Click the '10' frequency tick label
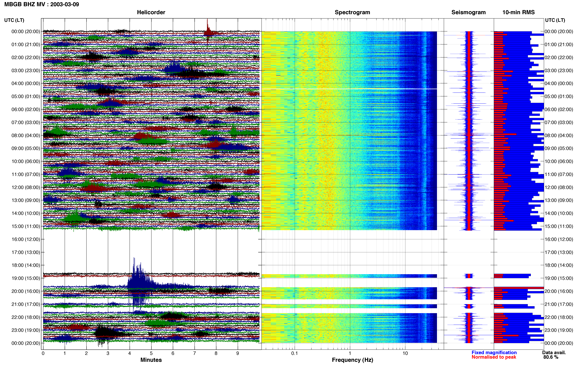588x368 pixels. click(405, 353)
